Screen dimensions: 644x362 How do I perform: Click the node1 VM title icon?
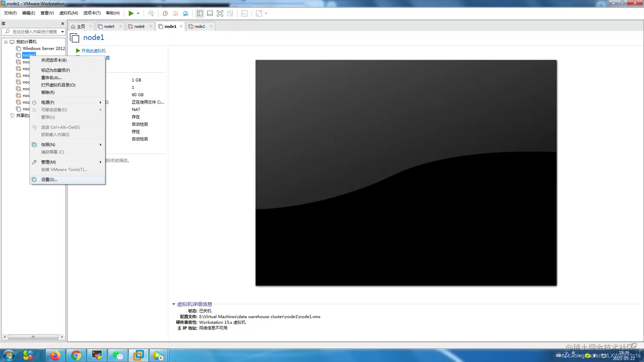click(75, 38)
